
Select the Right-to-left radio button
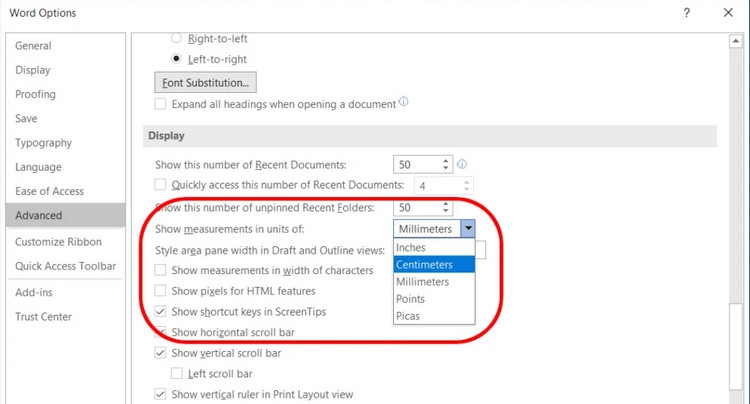tap(176, 38)
